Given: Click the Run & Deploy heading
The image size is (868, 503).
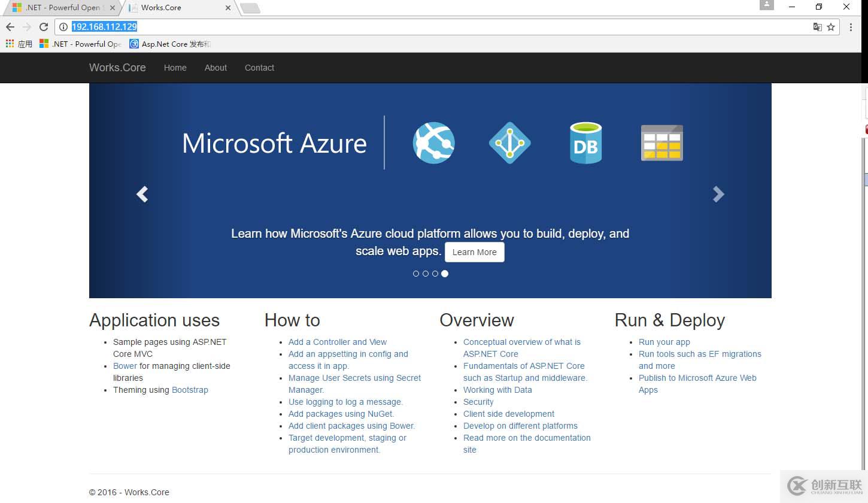Looking at the screenshot, I should tap(670, 320).
